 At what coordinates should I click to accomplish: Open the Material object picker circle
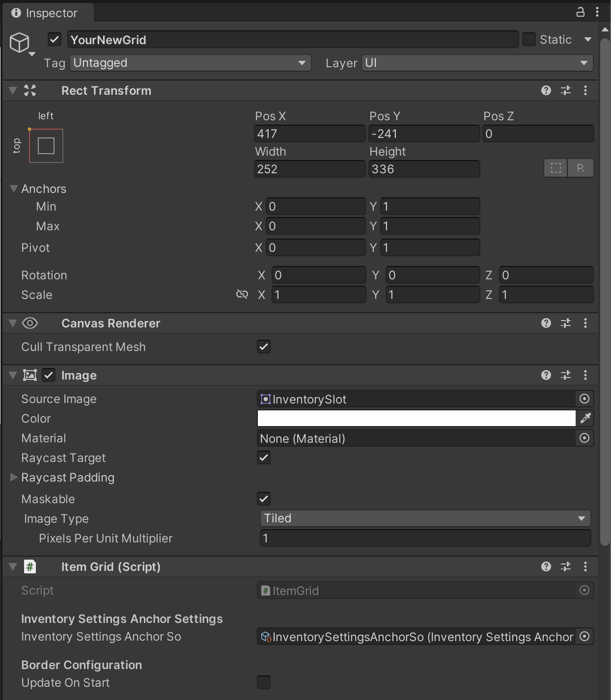coord(584,438)
